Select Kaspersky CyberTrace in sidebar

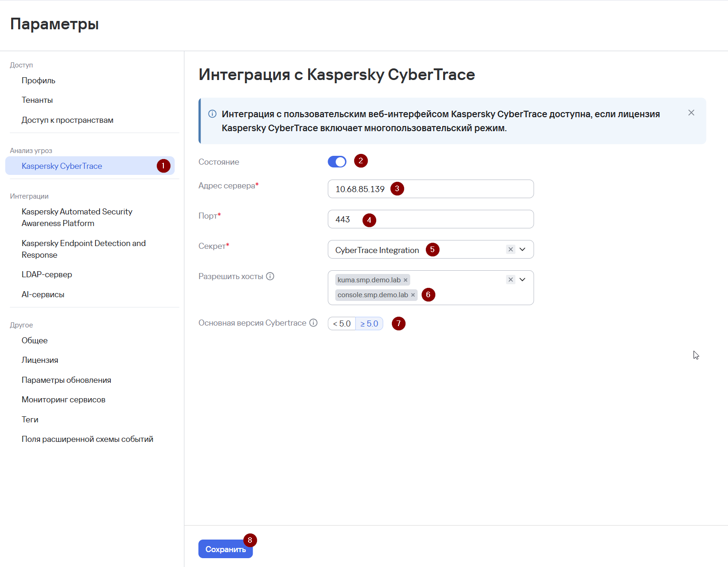tap(90, 166)
